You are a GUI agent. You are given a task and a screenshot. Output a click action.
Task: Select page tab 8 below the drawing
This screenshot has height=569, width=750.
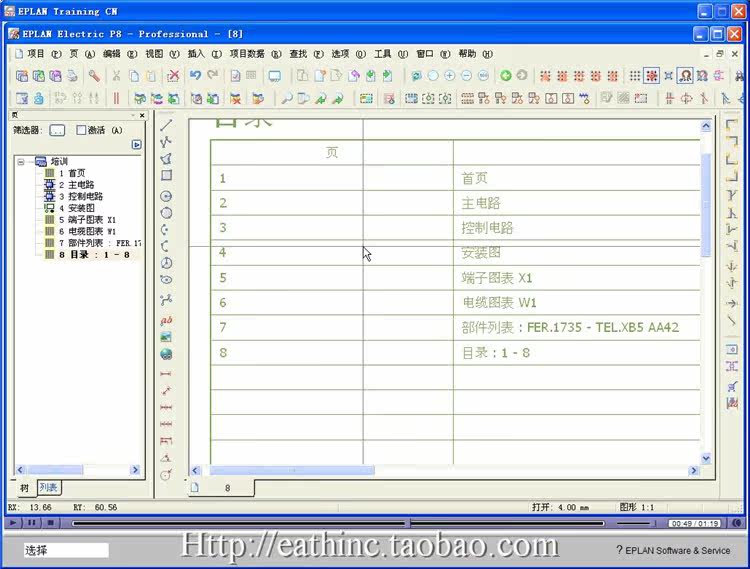(222, 488)
